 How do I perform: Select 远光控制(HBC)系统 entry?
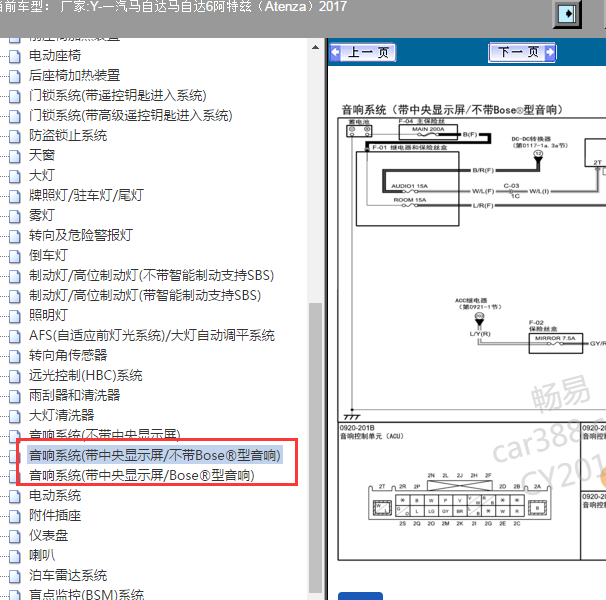[x=86, y=376]
